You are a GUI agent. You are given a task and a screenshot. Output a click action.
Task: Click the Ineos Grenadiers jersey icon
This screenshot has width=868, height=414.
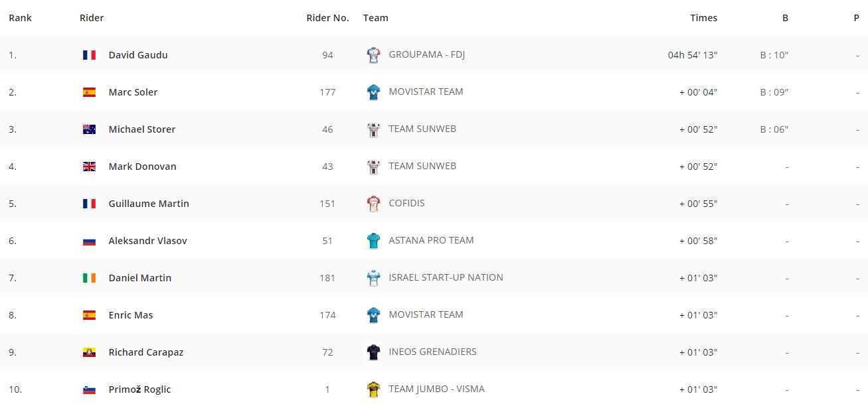(373, 352)
